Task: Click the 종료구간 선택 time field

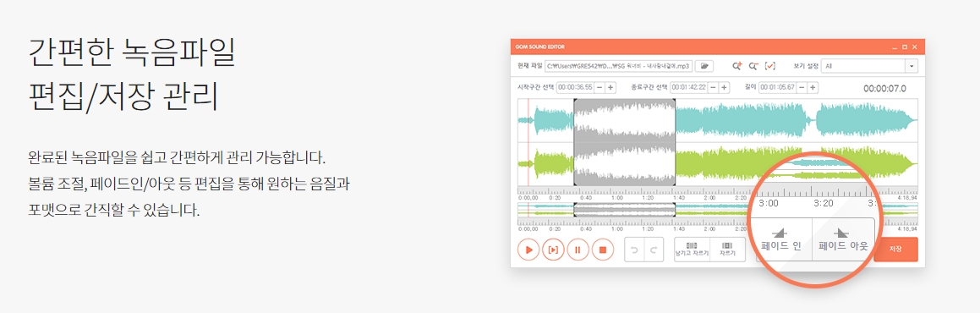Action: [689, 87]
